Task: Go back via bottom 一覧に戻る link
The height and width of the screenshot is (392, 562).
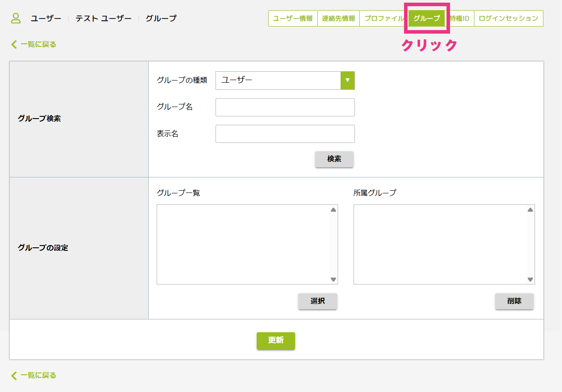Action: [34, 375]
